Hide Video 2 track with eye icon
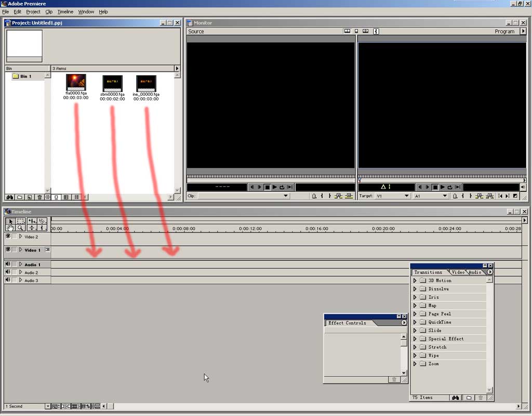This screenshot has width=532, height=416. (x=8, y=236)
